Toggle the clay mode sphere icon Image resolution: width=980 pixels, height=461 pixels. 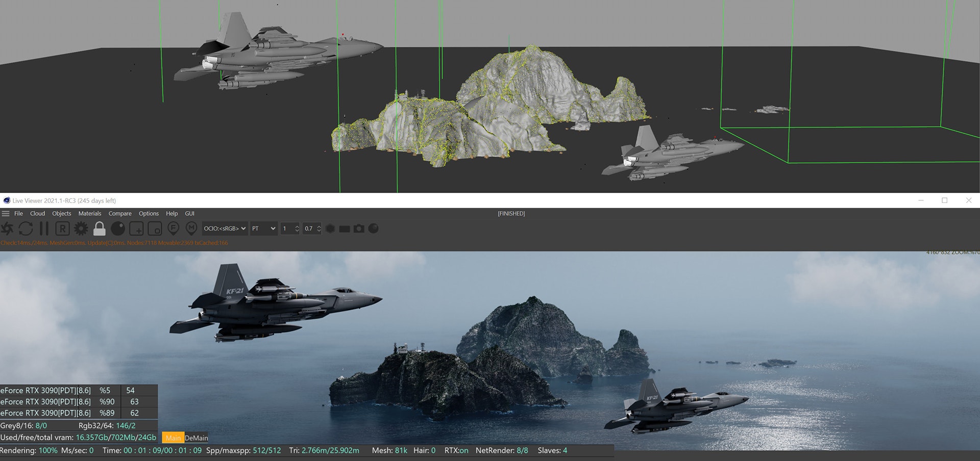[x=118, y=228]
